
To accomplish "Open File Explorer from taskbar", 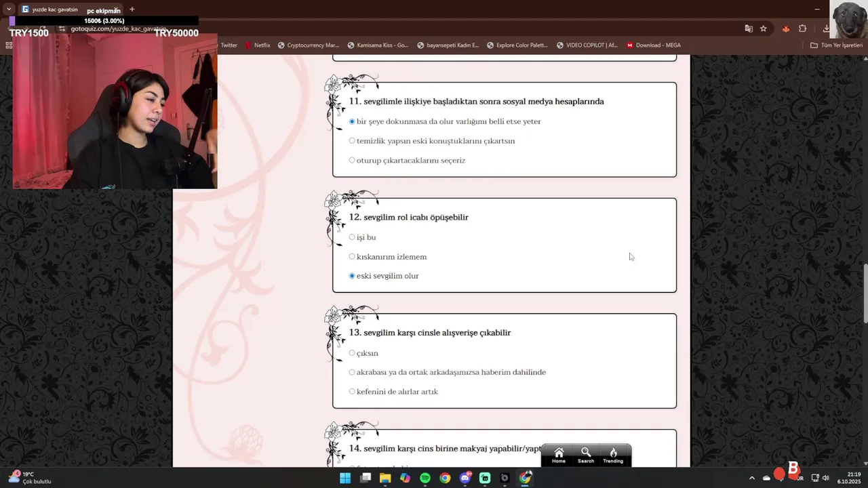I will coord(385,478).
